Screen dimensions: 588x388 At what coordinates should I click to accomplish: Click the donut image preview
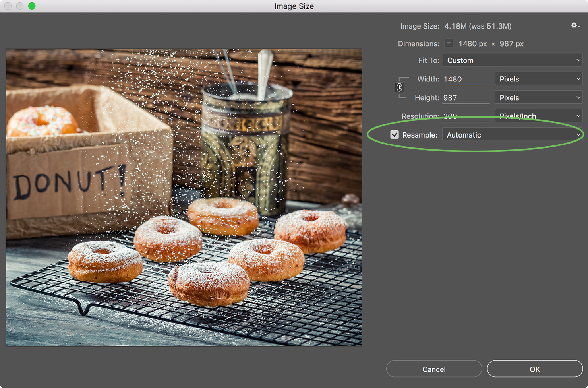184,198
